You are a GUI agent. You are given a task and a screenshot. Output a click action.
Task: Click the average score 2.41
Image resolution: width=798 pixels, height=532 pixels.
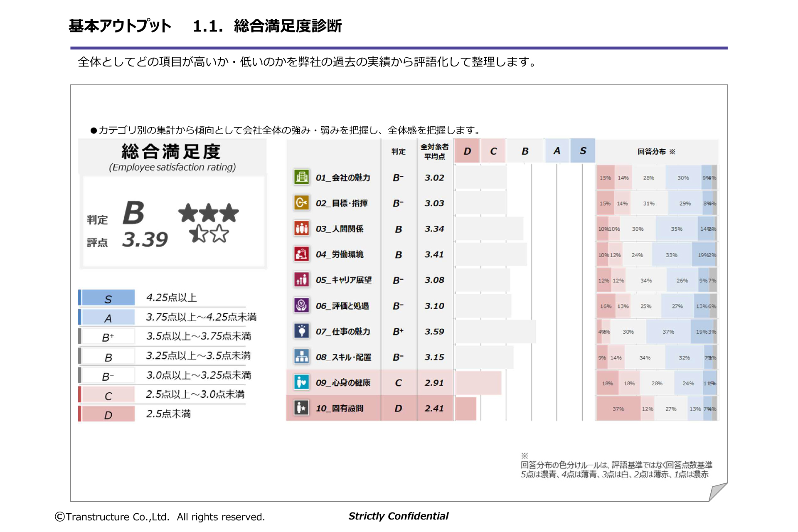434,409
